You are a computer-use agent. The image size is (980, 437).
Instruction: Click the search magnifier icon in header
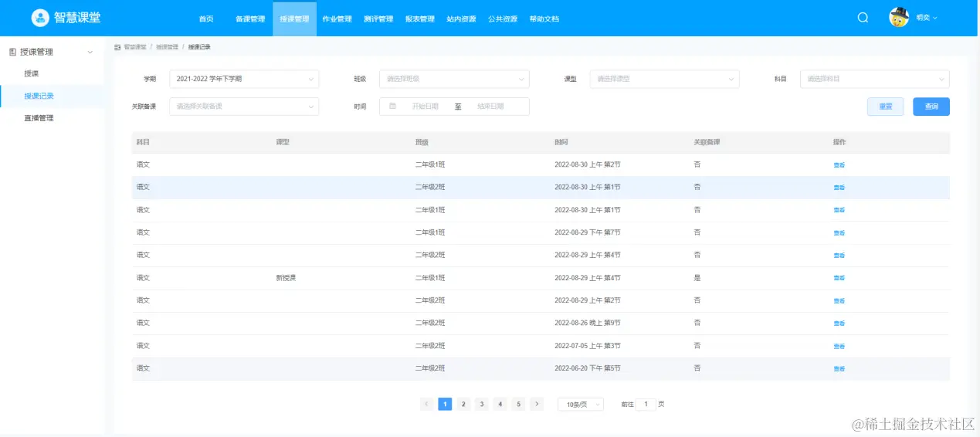click(x=863, y=18)
